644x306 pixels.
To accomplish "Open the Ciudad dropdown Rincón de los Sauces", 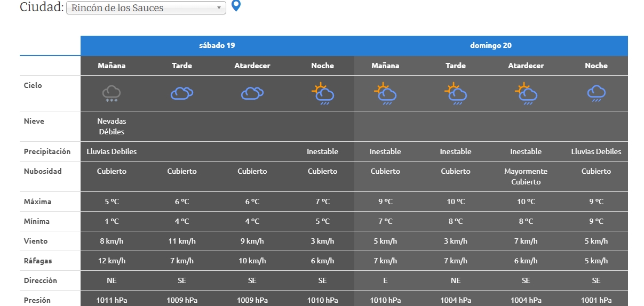I will 146,8.
